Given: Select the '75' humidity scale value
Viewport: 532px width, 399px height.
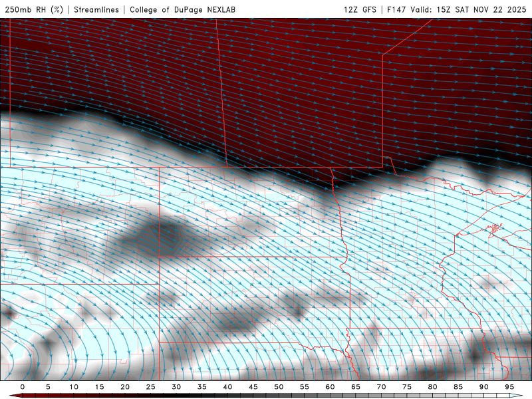Looking at the screenshot, I should tap(407, 387).
